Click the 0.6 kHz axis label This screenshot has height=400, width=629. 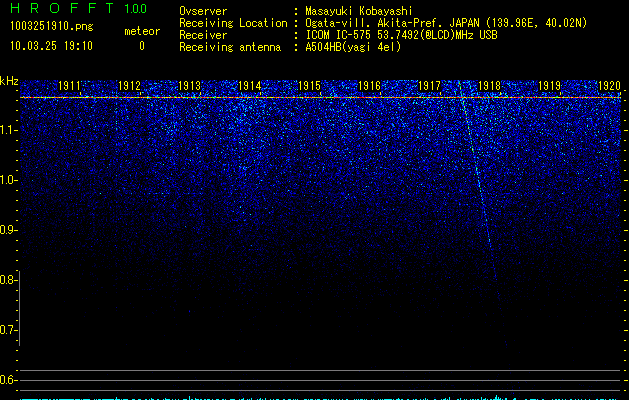[8, 380]
